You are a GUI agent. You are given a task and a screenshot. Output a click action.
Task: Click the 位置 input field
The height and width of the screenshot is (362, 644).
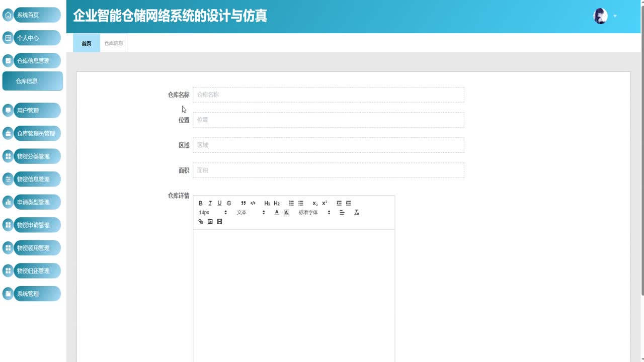[x=329, y=120]
